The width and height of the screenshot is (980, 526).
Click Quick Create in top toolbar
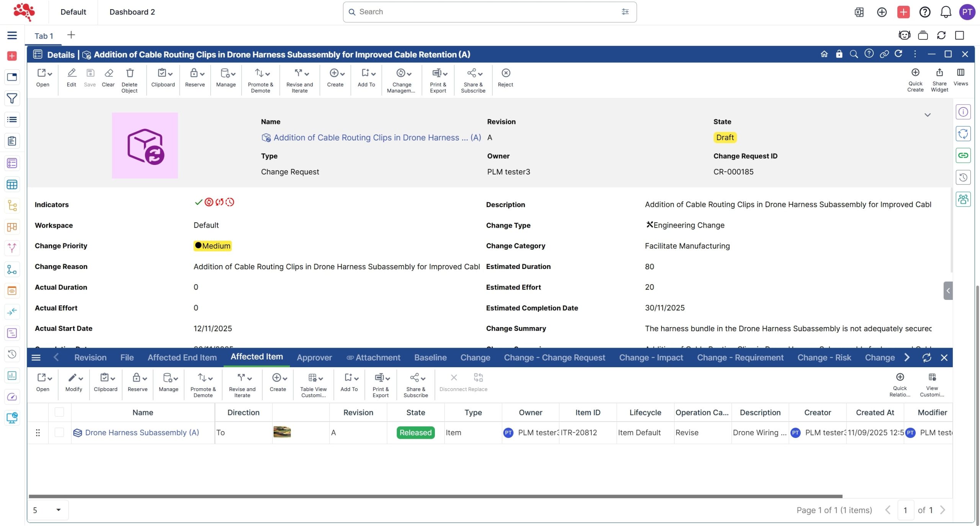915,73
